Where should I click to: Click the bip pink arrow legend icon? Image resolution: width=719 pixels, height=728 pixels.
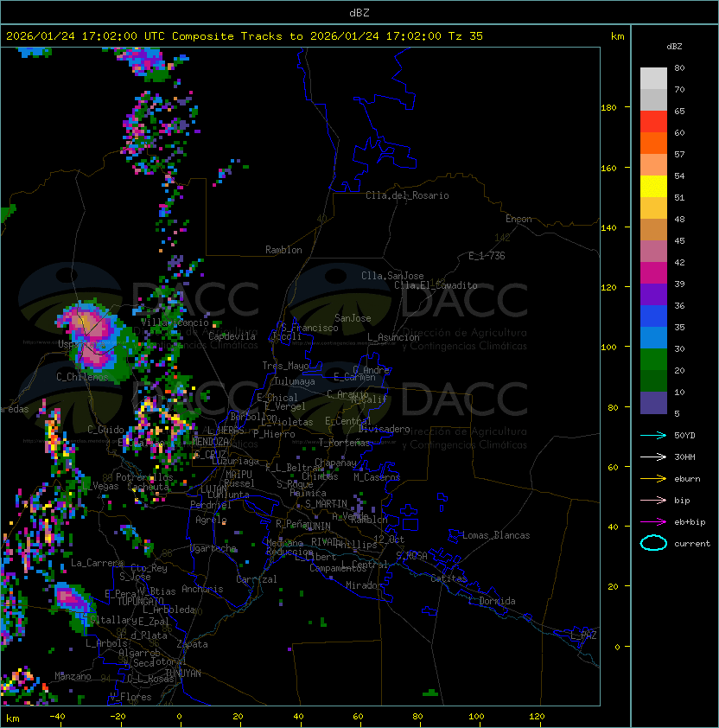[653, 500]
